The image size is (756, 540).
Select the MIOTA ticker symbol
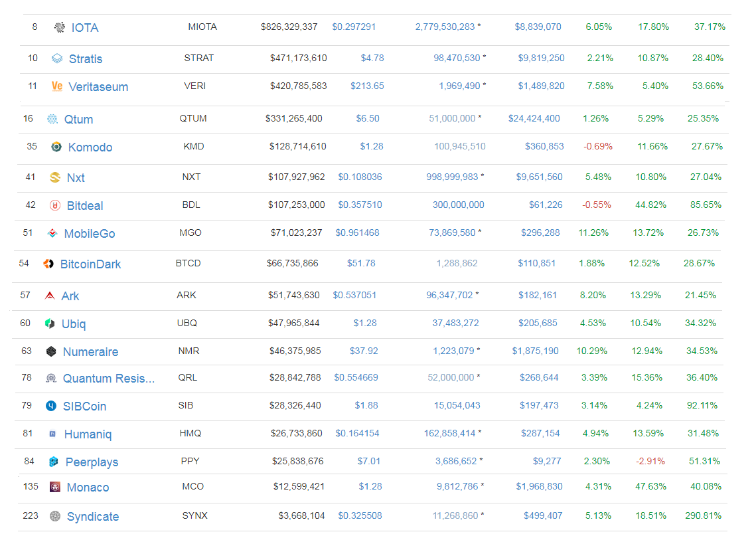point(202,27)
